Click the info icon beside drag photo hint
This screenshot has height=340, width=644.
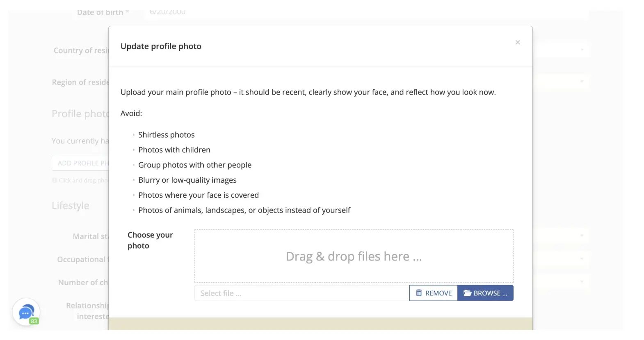[54, 180]
